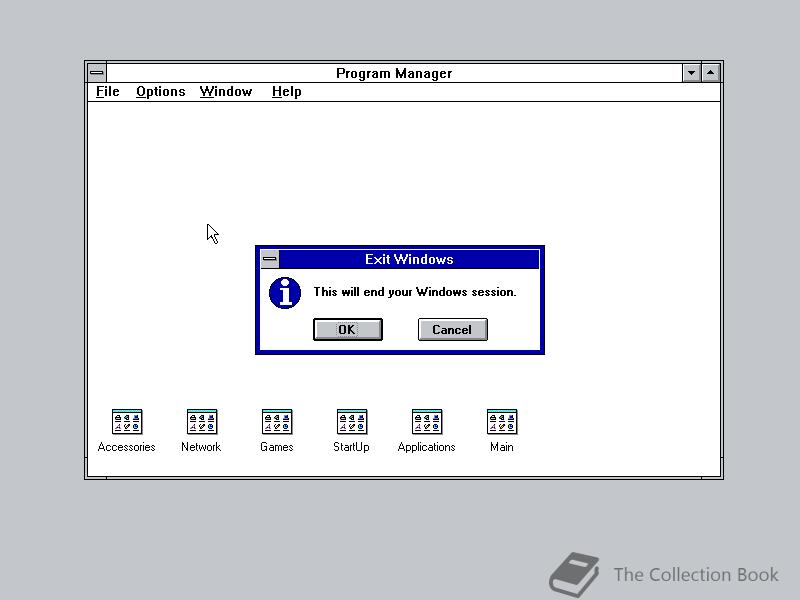Open the Main program group icon
The width and height of the screenshot is (800, 600).
pos(501,421)
